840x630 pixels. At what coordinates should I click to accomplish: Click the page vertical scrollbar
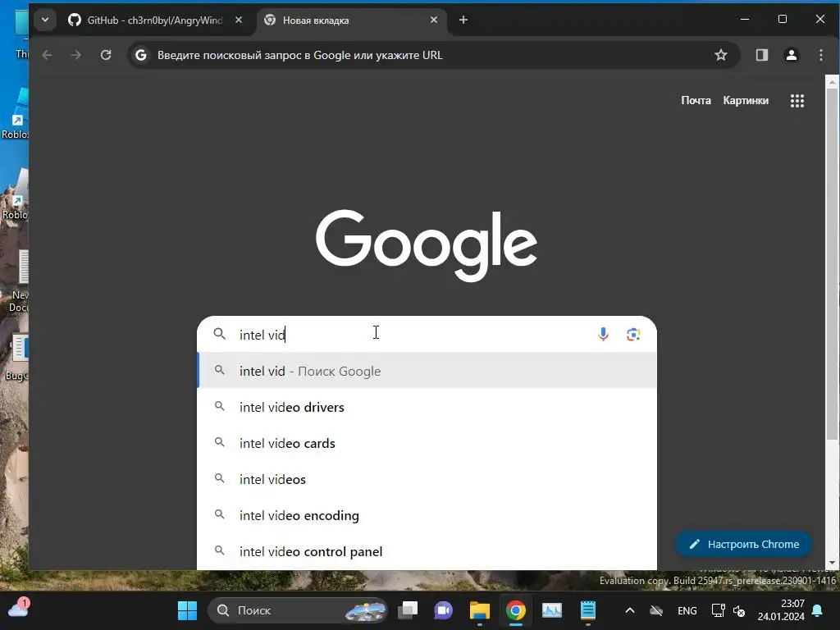click(x=832, y=262)
